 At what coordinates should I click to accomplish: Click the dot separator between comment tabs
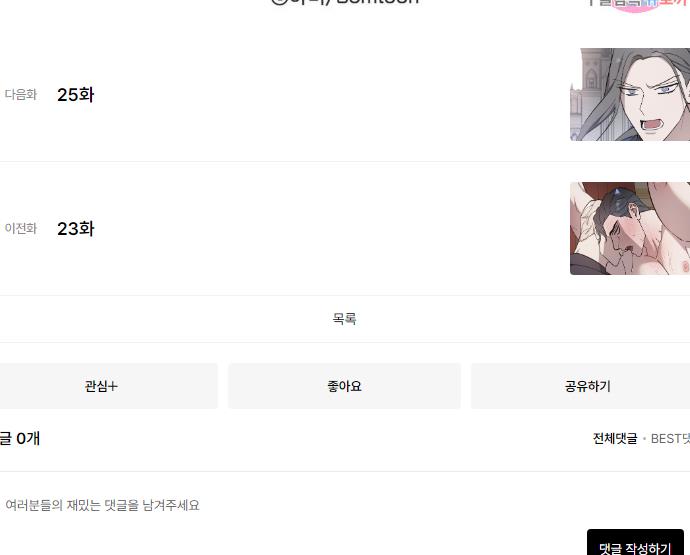pyautogui.click(x=644, y=439)
